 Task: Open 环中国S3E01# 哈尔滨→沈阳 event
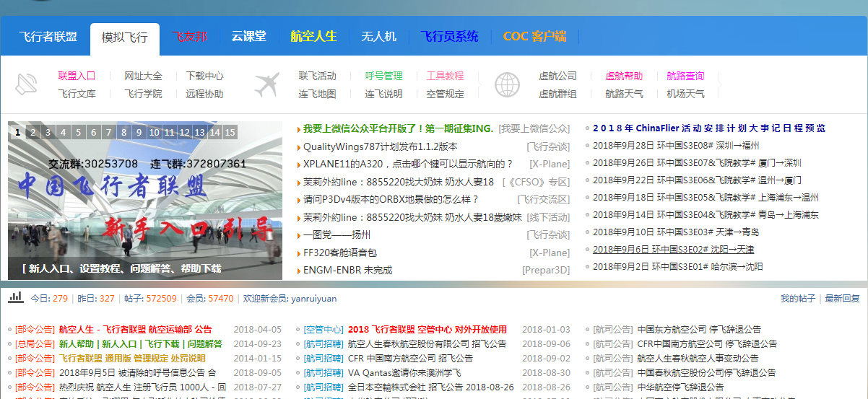point(678,266)
